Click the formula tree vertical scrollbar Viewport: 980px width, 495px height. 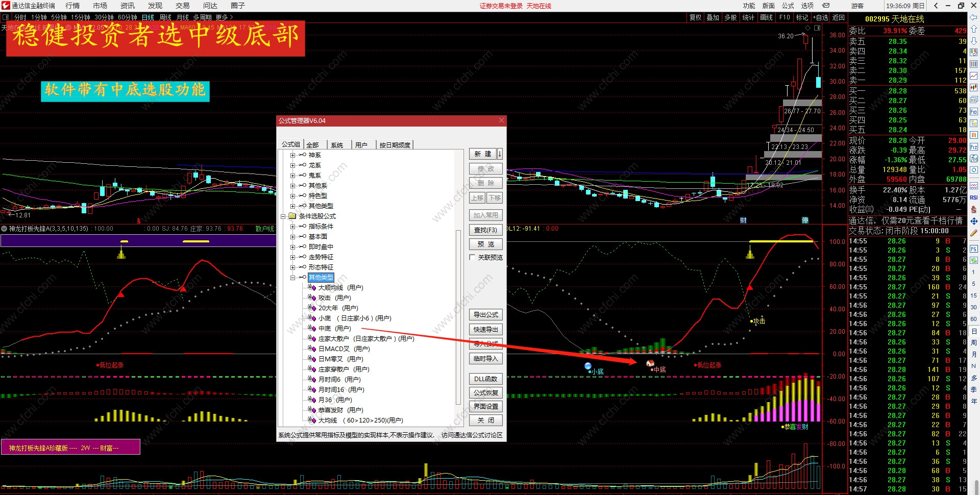coord(458,316)
